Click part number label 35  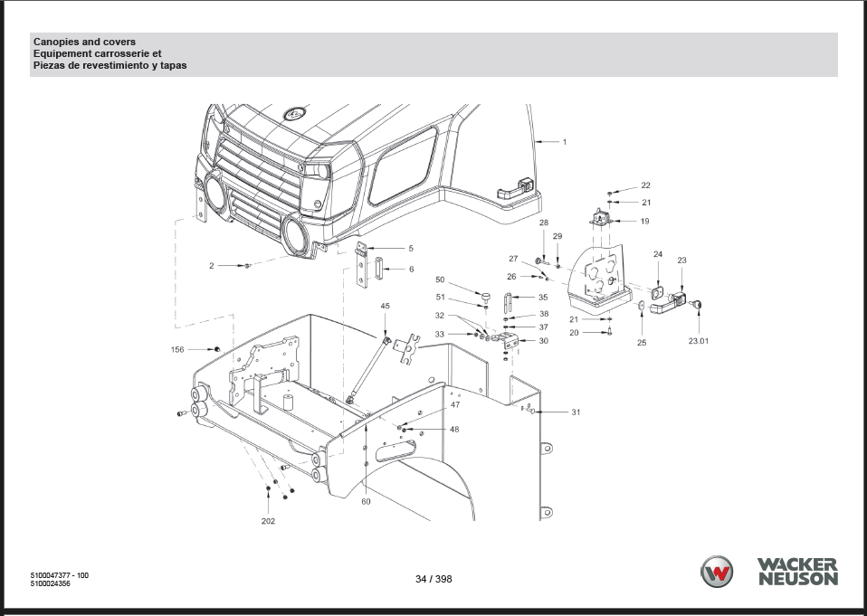point(543,297)
